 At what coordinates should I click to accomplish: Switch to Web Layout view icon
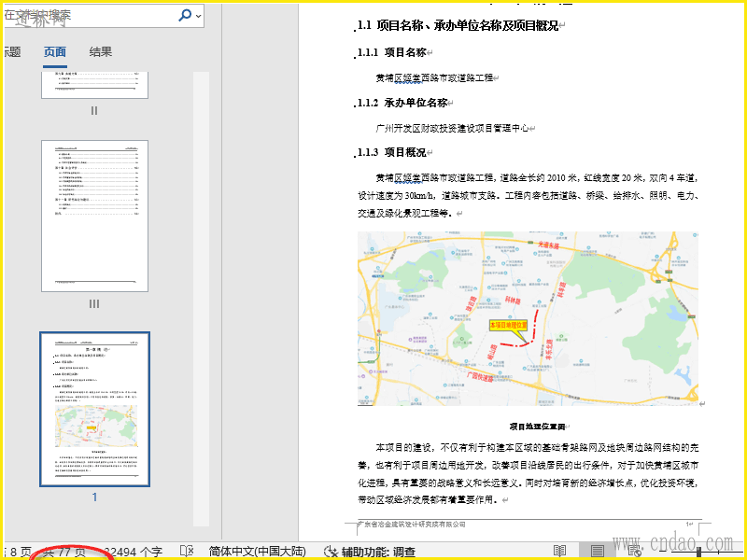click(635, 552)
